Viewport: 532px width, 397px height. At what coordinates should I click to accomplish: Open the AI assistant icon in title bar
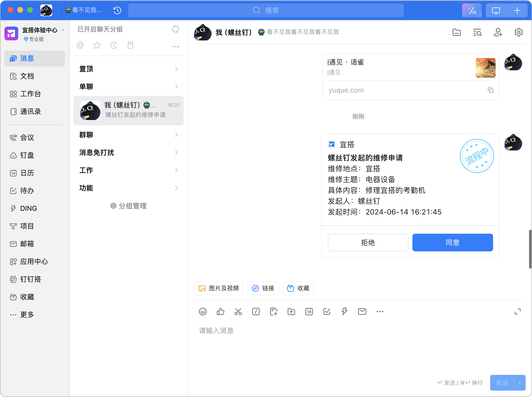coord(472,10)
